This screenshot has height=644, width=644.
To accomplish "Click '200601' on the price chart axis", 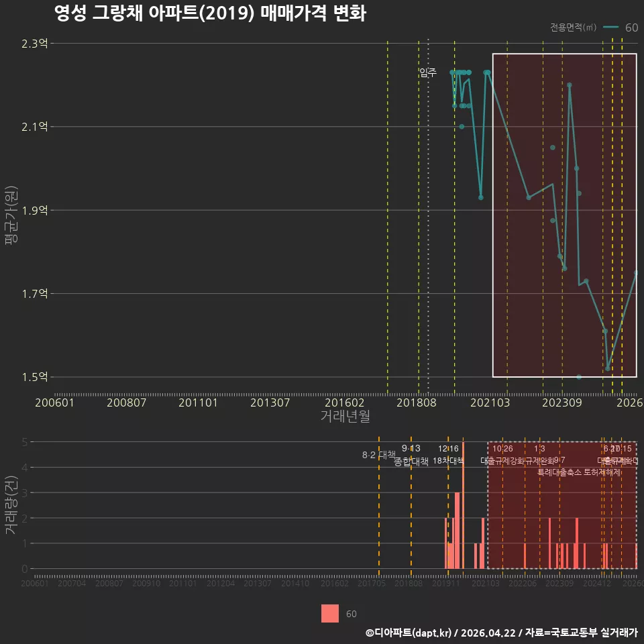I will click(54, 402).
